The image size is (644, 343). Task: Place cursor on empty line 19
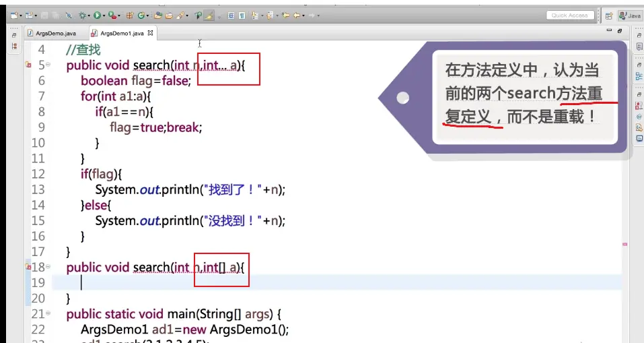pyautogui.click(x=336, y=282)
